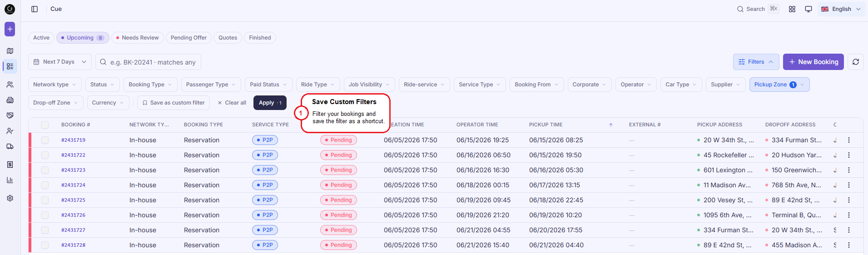
Task: Open the reports chart icon in sidebar
Action: pos(10,180)
